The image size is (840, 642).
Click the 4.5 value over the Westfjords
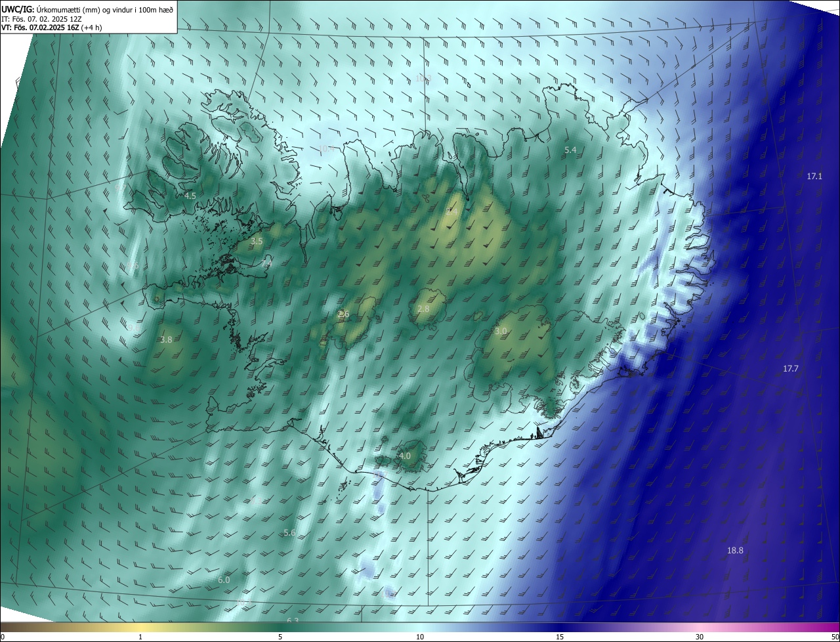point(190,196)
